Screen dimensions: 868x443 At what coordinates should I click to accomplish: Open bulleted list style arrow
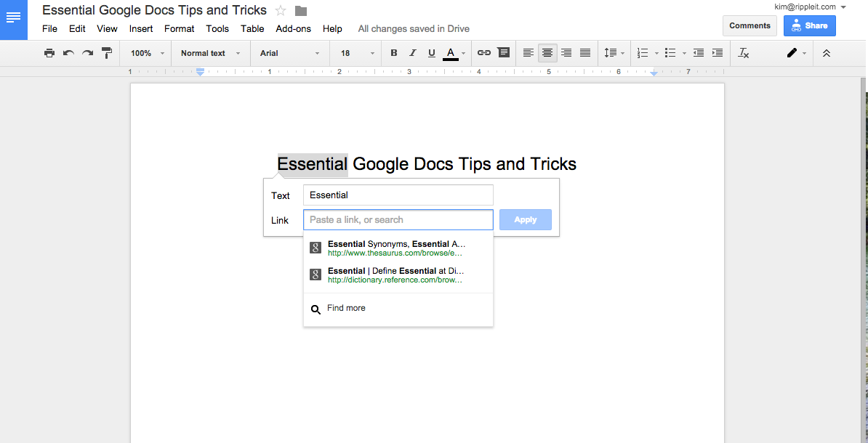click(x=684, y=54)
